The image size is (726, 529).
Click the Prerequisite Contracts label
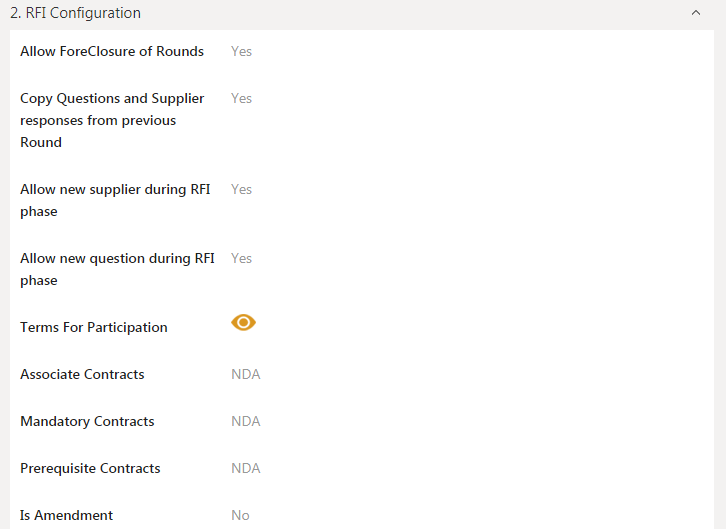tap(90, 468)
